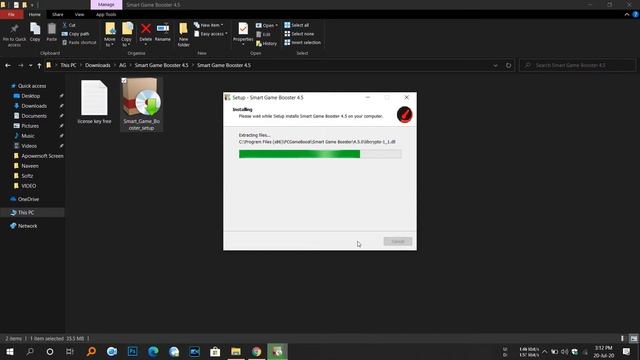Screen dimensions: 640x360
Task: Collapse the ribbon with chevron
Action: click(627, 14)
